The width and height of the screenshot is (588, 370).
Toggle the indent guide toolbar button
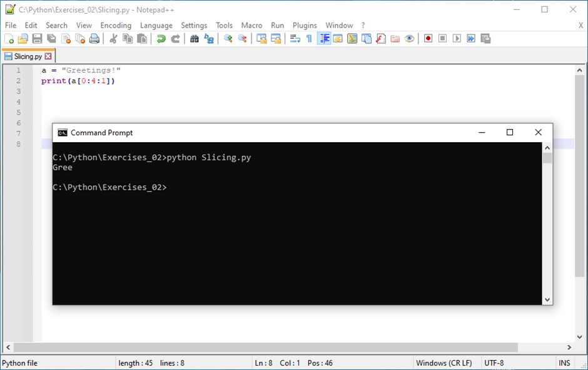tap(324, 39)
